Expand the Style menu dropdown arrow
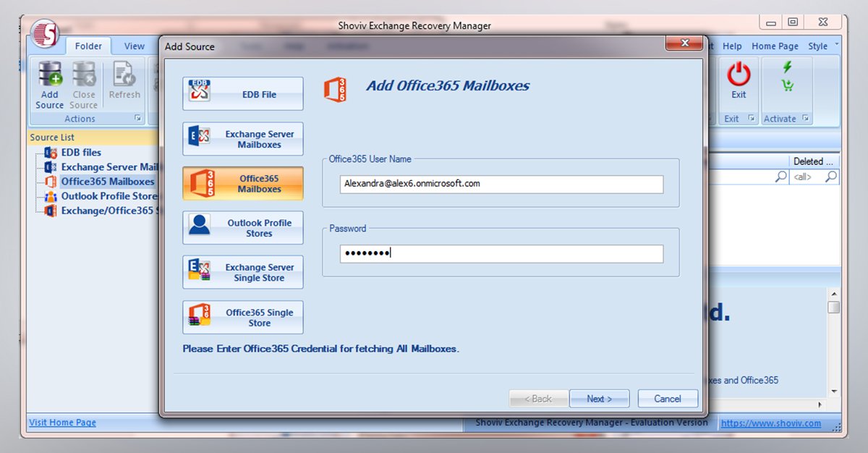Screen dimensions: 868x453 tap(837, 44)
